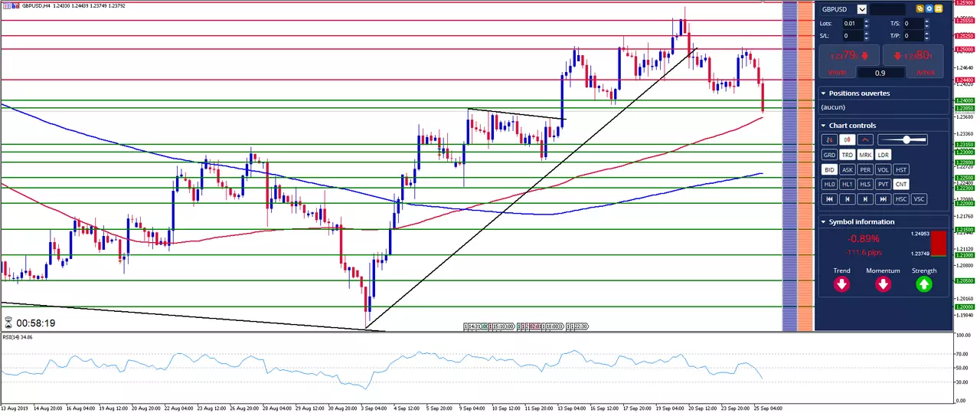
Task: Click the (aucun) positions row
Action: coord(884,108)
